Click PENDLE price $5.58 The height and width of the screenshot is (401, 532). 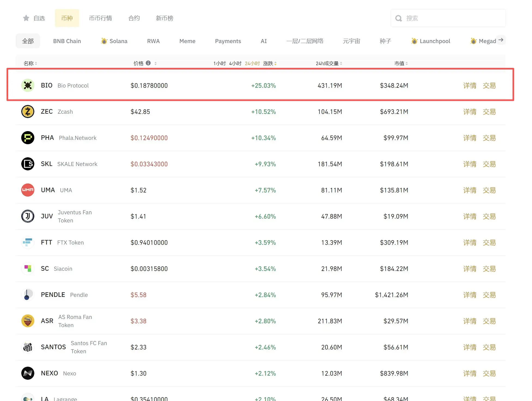(138, 295)
